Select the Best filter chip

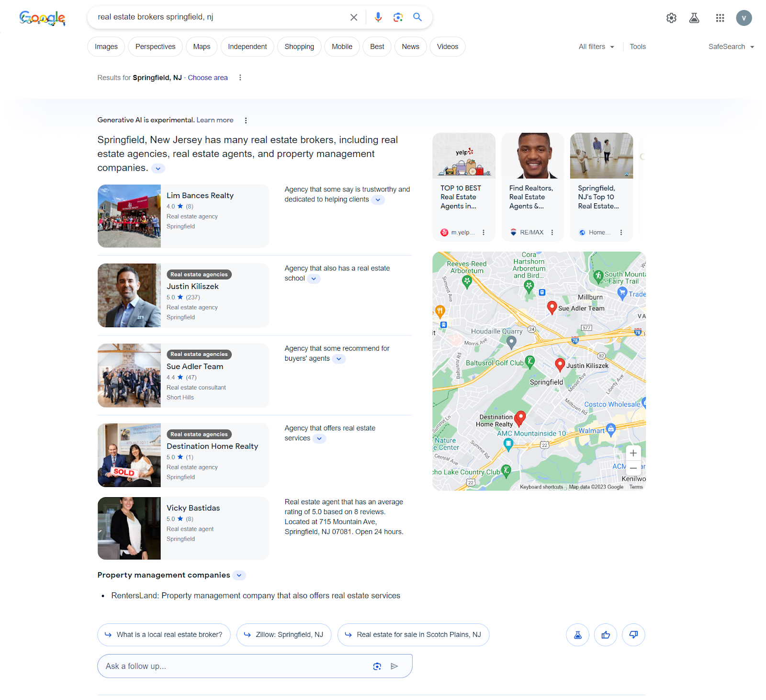pyautogui.click(x=377, y=47)
